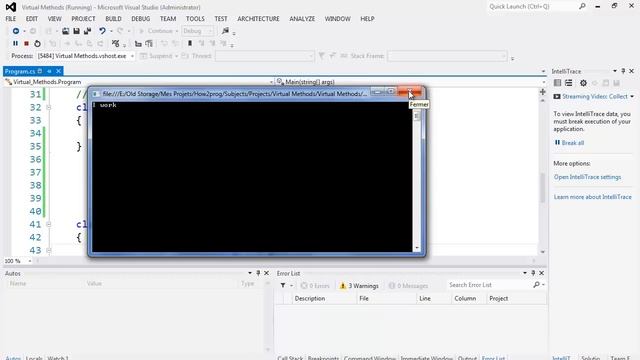Restart the debugging session

click(38, 43)
